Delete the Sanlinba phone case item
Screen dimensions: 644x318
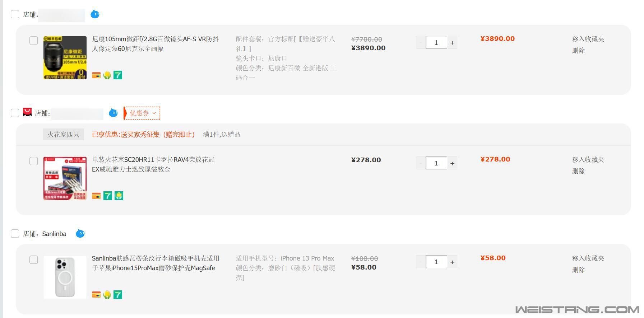[578, 270]
